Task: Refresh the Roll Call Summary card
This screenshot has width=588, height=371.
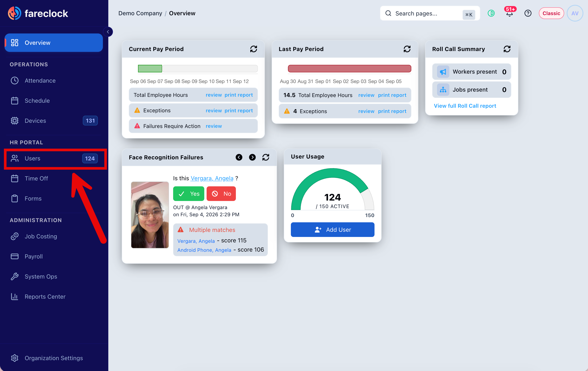Action: coord(507,49)
